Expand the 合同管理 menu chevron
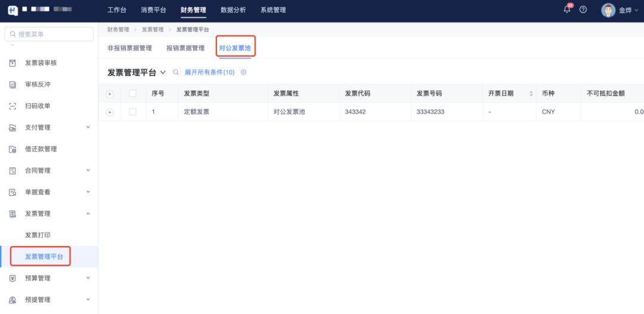Screen dimensions: 644x314 [x=88, y=170]
